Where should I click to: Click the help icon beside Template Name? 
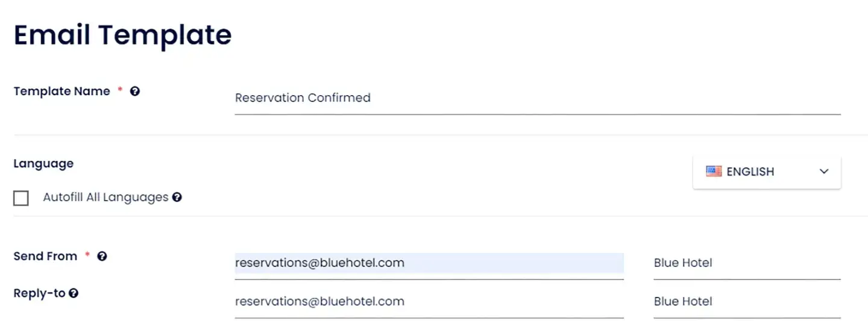[135, 92]
